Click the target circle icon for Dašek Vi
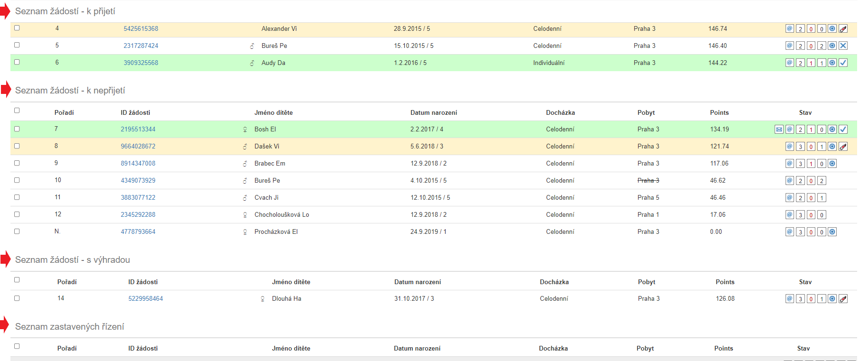The width and height of the screenshot is (868, 361). point(832,146)
